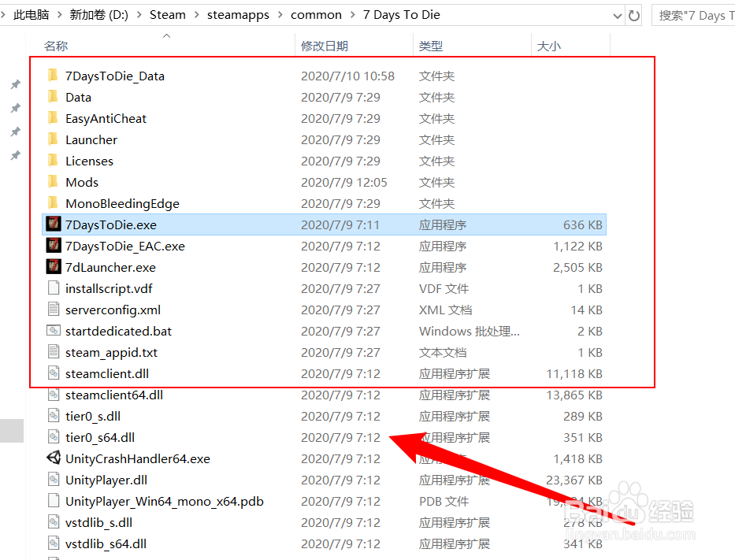
Task: Select the MonoBleedingEdge folder name
Action: click(x=122, y=204)
